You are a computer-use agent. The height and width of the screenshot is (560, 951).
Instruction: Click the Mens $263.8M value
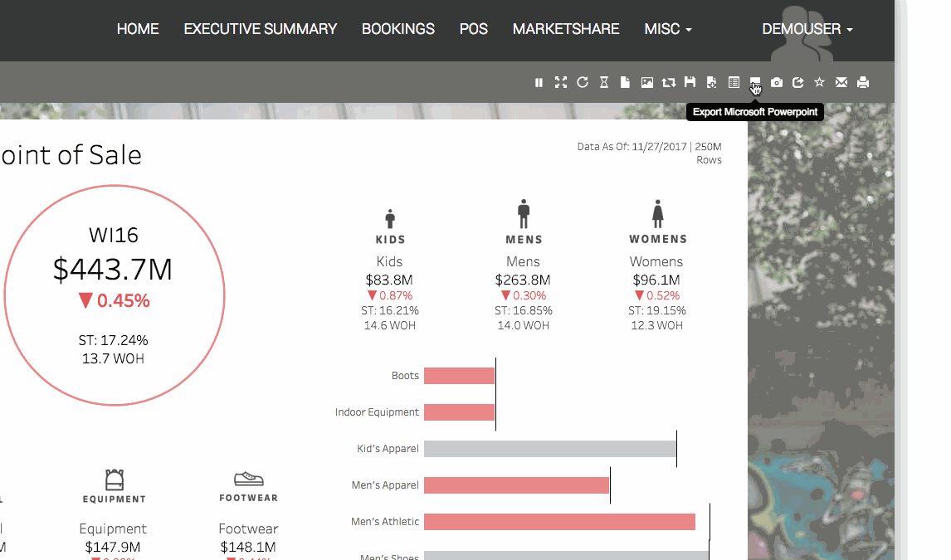tap(523, 280)
